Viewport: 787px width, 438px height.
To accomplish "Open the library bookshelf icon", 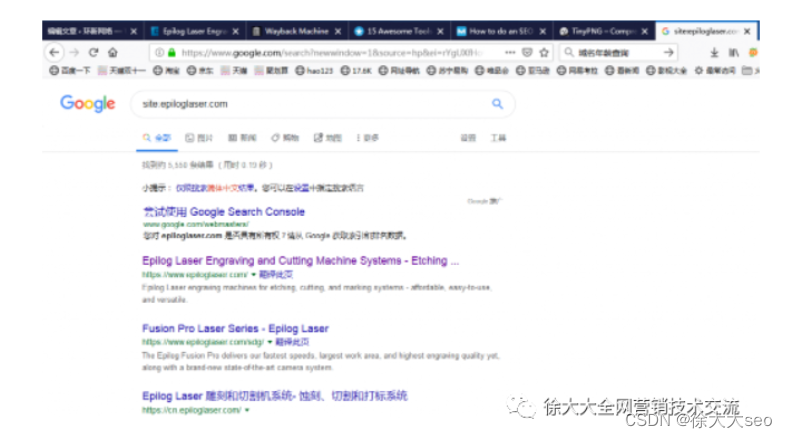I will (734, 52).
